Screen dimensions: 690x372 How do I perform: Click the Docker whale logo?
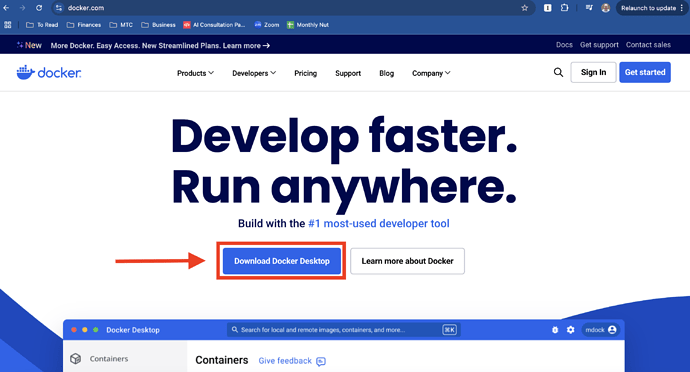point(49,73)
